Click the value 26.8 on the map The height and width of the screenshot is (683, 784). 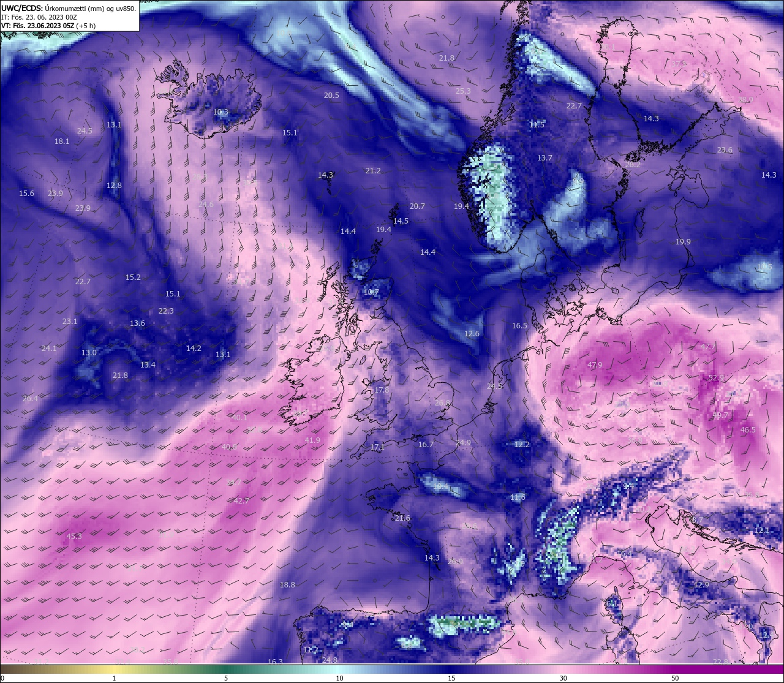pos(442,403)
